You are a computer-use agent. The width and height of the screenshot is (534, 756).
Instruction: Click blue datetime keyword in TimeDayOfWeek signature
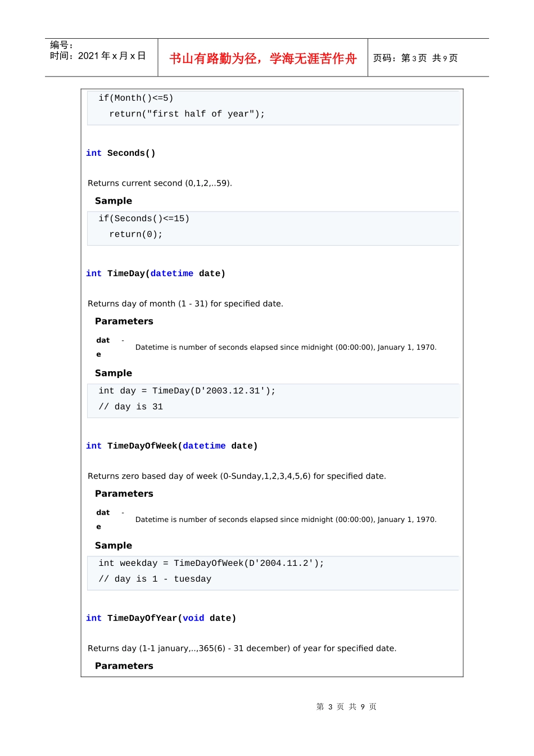204,446
